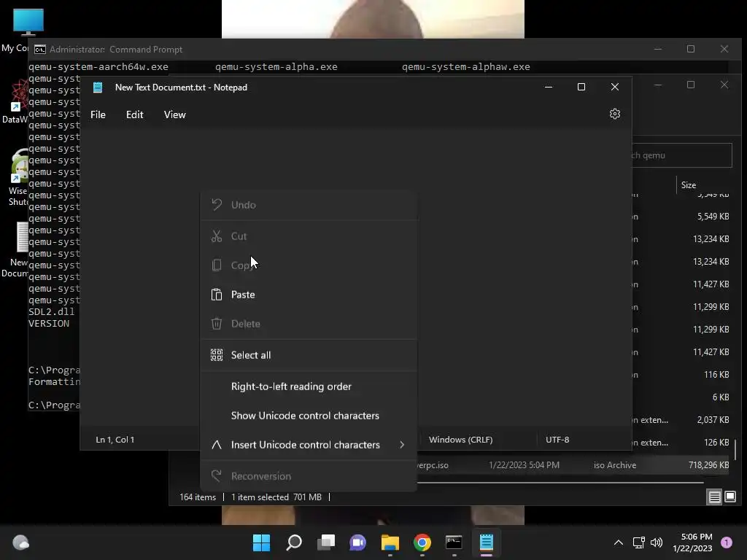Maximize the Notepad window
The height and width of the screenshot is (560, 747).
pyautogui.click(x=581, y=87)
